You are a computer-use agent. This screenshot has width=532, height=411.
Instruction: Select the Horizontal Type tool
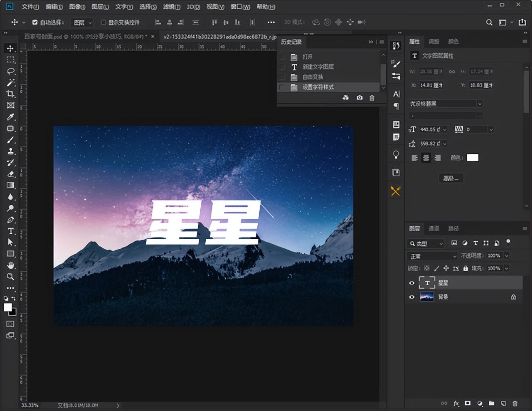coord(11,231)
